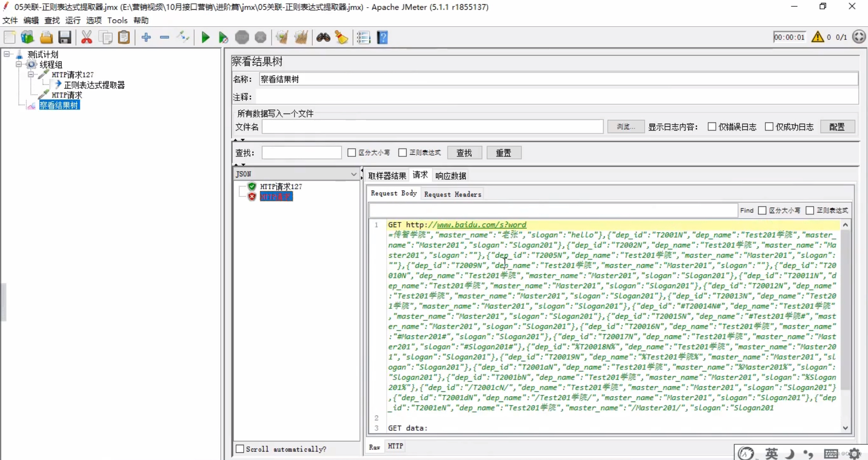Collapse the HTTP请求127 tree node
The image size is (868, 460).
(x=31, y=75)
